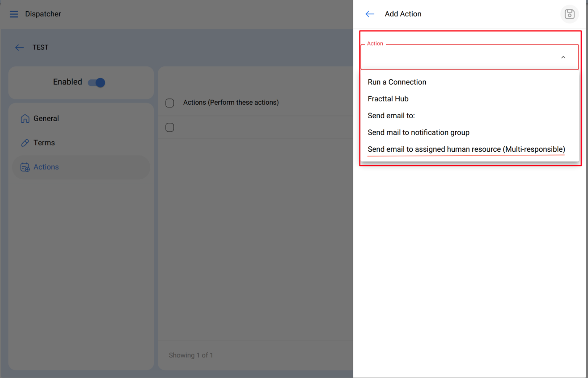Click the save disk icon
Viewport: 588px width, 378px height.
click(x=569, y=14)
